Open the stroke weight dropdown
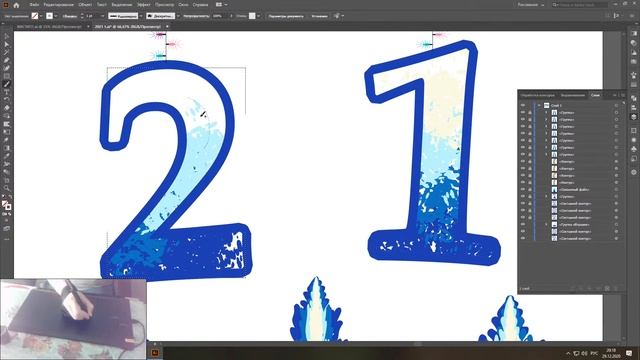Image resolution: width=640 pixels, height=360 pixels. [102, 16]
